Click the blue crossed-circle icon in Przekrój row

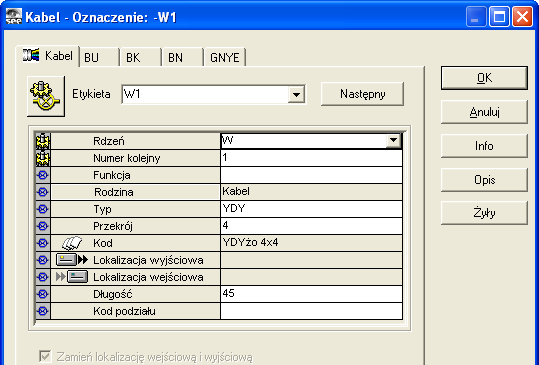pos(43,226)
